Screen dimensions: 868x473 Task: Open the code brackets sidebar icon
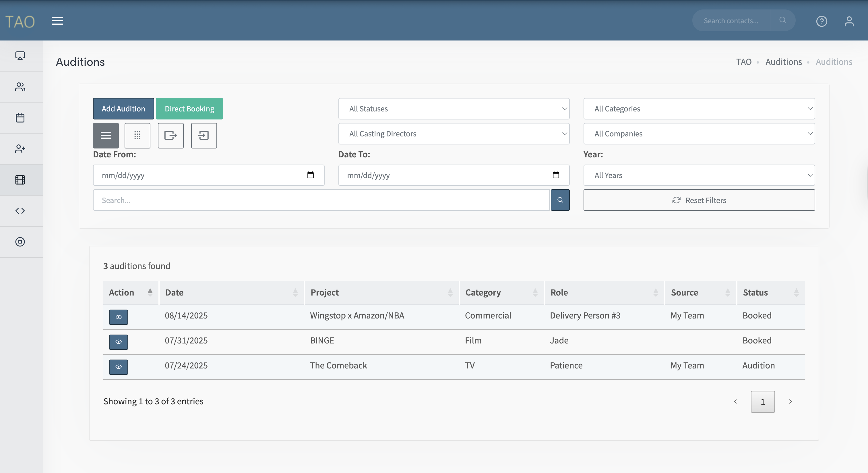coord(20,211)
